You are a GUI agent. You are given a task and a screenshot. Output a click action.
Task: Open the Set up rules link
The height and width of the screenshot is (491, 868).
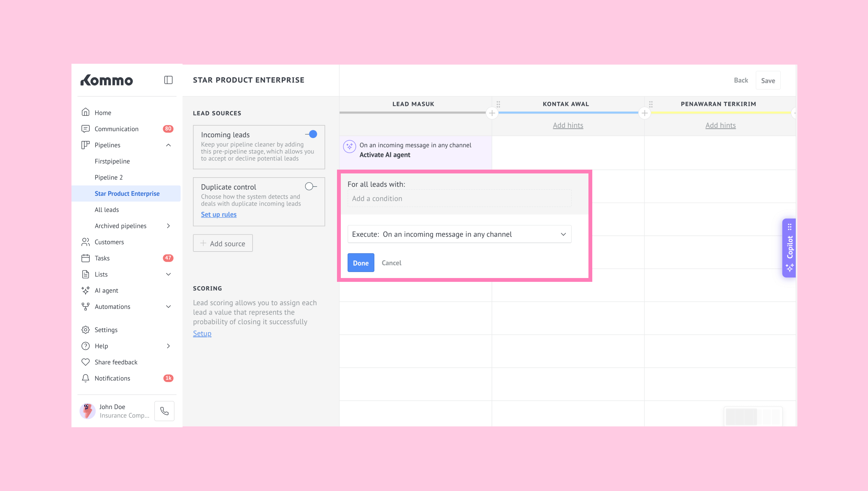[218, 215]
